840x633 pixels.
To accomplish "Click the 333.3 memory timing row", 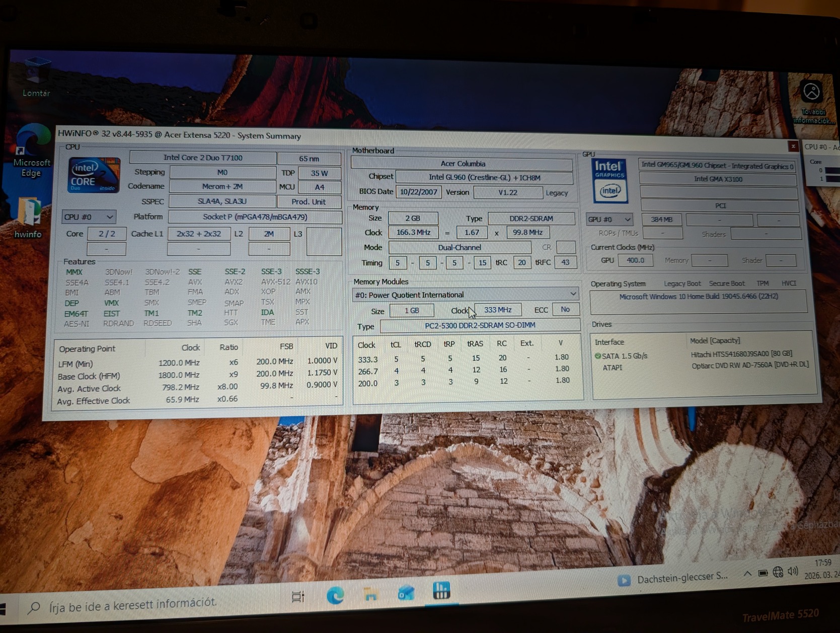I will point(464,358).
